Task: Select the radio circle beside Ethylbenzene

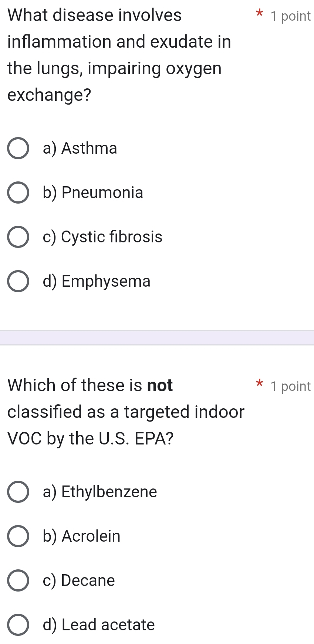Action: [x=18, y=492]
